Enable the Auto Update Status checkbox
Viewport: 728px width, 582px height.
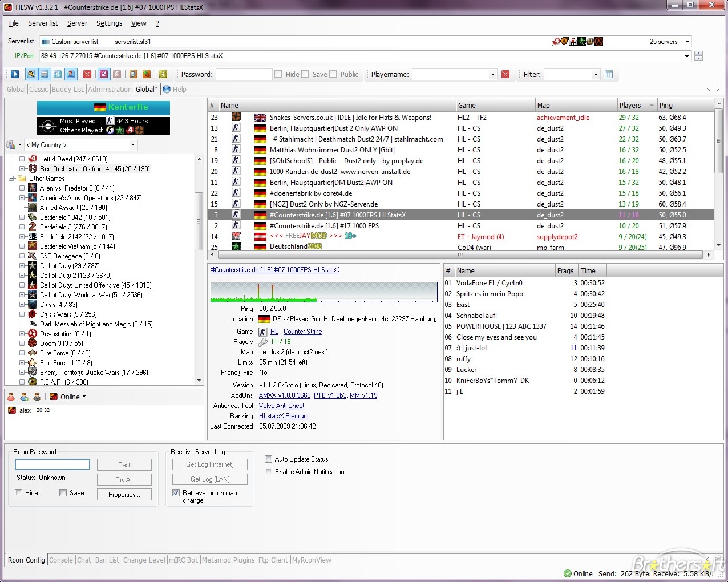(269, 459)
